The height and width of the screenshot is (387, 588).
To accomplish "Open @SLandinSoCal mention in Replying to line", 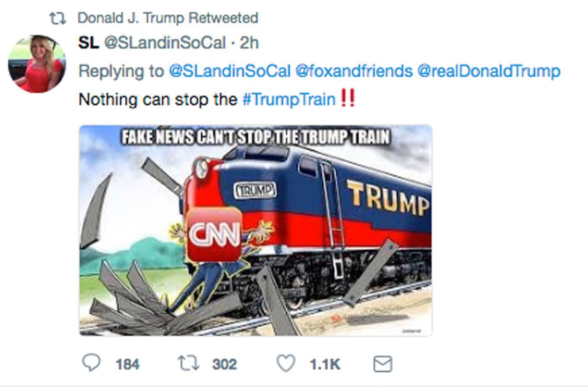I will click(229, 71).
